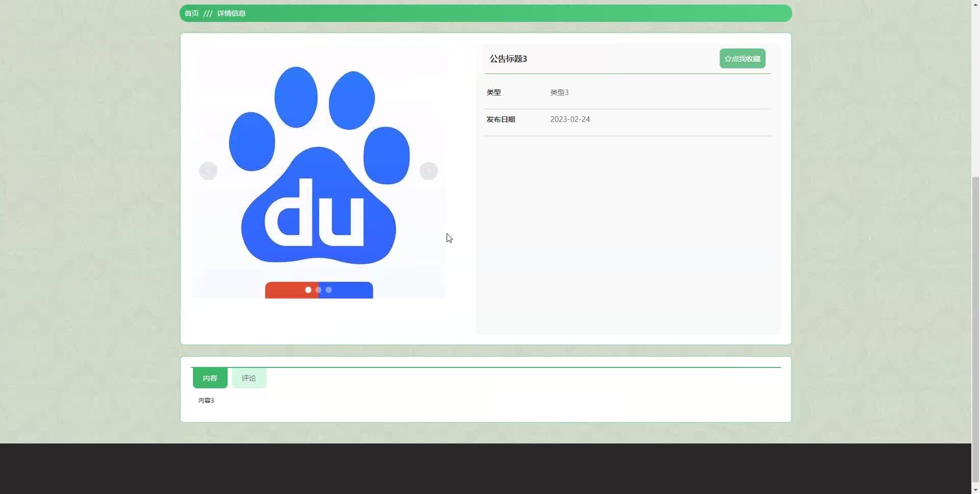
Task: Click the 类型3 value text
Action: (x=559, y=92)
